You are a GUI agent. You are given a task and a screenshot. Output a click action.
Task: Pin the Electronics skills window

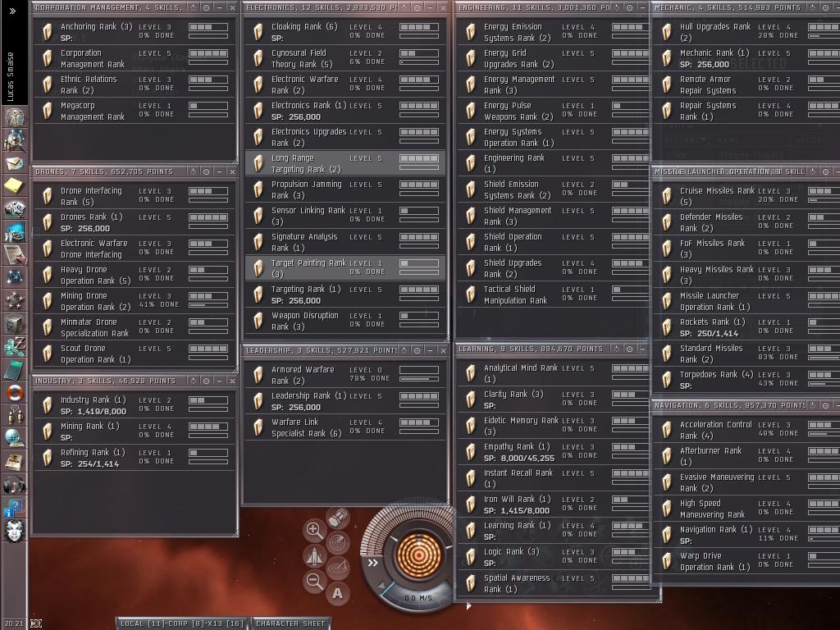click(418, 7)
